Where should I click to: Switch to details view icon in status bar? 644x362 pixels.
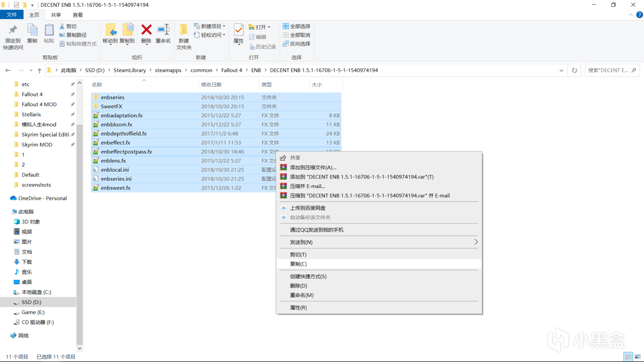click(x=628, y=357)
